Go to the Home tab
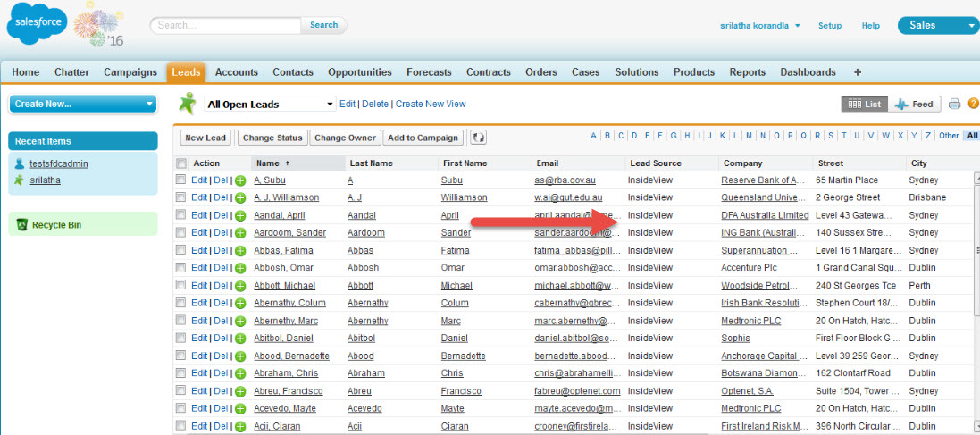The width and height of the screenshot is (980, 435). tap(26, 71)
